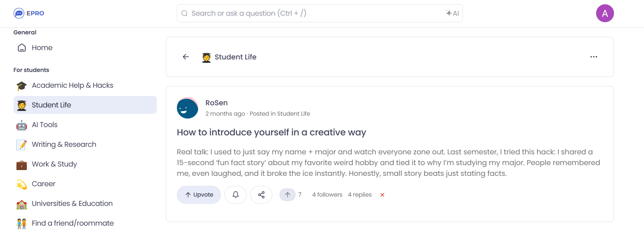Screen dimensions: 644x231
Task: Open Writing & Research section
Action: click(x=64, y=144)
